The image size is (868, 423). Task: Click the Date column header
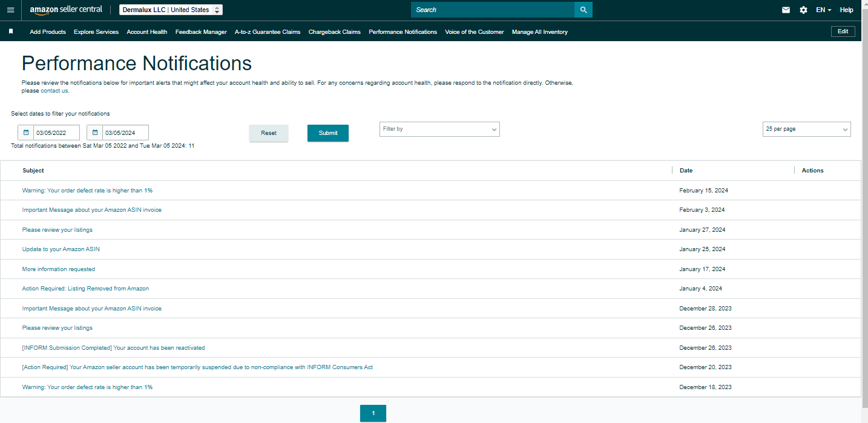[x=686, y=171]
